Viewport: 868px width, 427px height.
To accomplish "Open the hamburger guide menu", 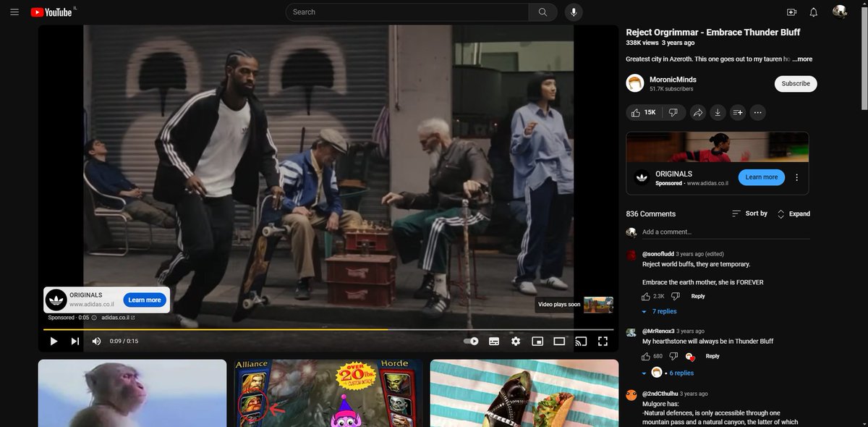I will point(14,12).
